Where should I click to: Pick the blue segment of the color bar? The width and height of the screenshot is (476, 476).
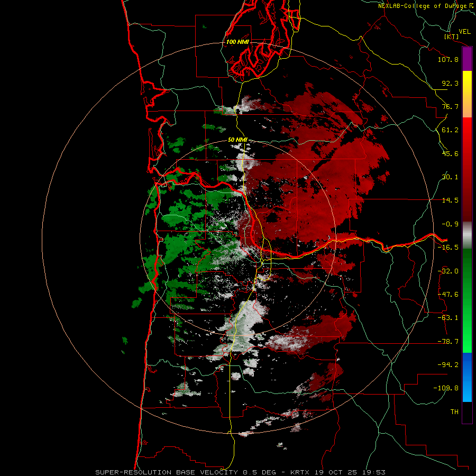click(x=467, y=377)
